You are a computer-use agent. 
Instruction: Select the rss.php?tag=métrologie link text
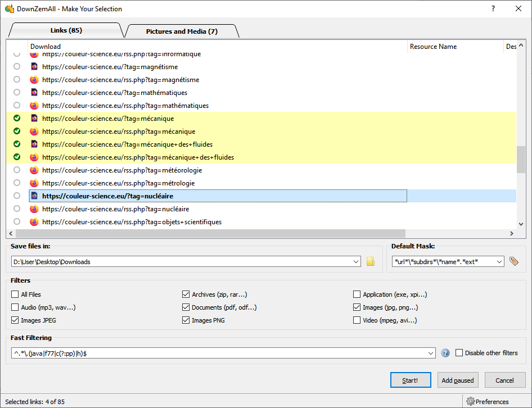[119, 183]
